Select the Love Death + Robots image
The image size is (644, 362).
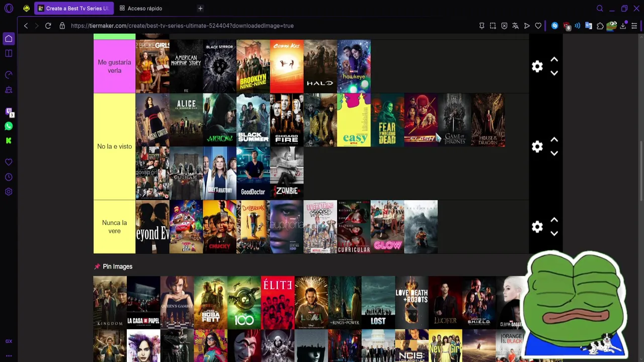(x=412, y=302)
